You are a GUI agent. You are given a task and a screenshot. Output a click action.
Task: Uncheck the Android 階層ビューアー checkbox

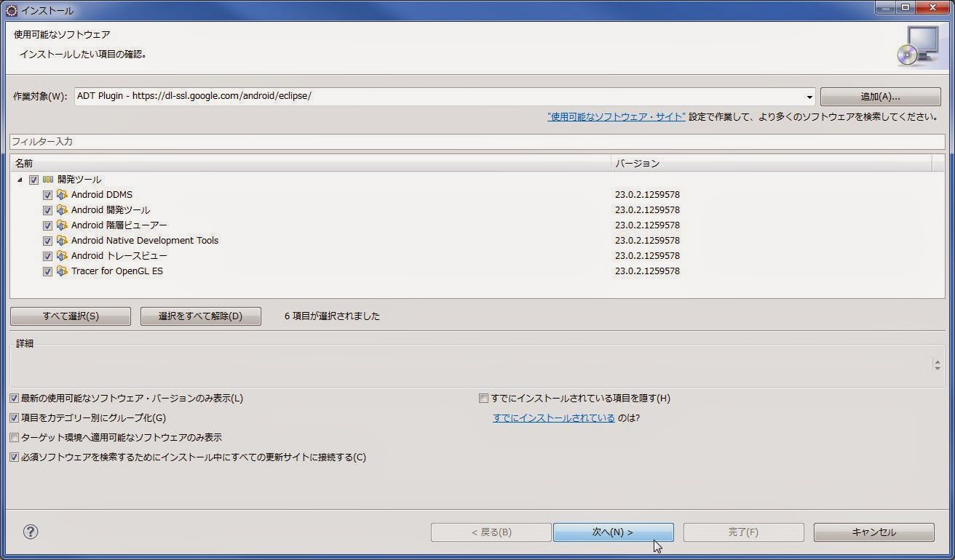(47, 225)
